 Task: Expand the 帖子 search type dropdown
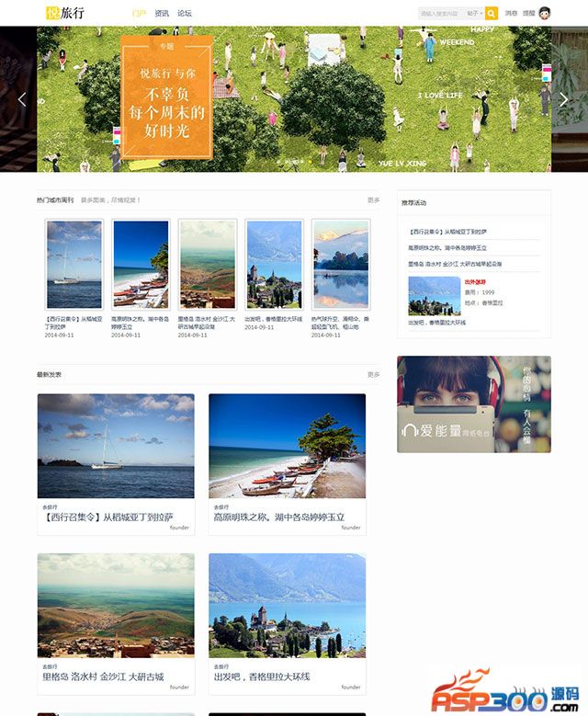pyautogui.click(x=474, y=13)
